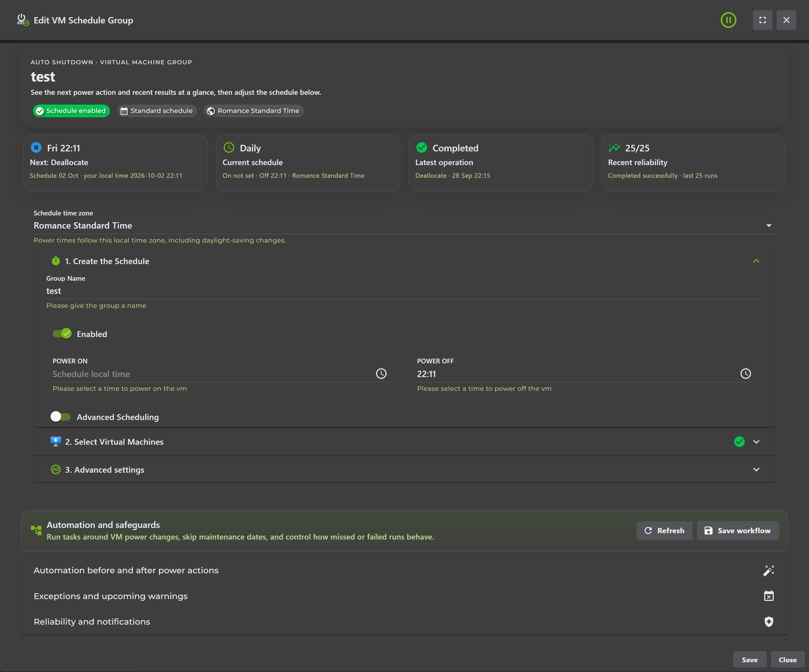809x672 pixels.
Task: Open the Power On time picker clock
Action: (x=381, y=374)
